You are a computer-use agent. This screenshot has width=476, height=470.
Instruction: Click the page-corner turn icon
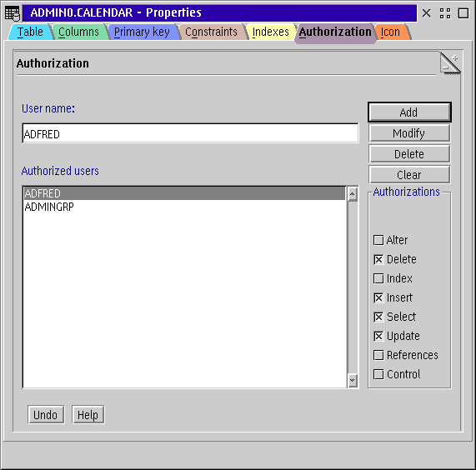450,62
